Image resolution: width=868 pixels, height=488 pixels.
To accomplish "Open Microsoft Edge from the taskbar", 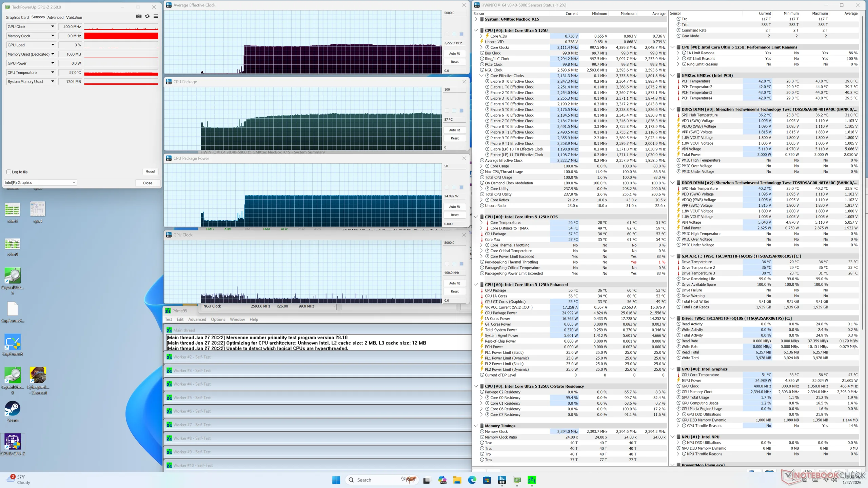I will [472, 480].
